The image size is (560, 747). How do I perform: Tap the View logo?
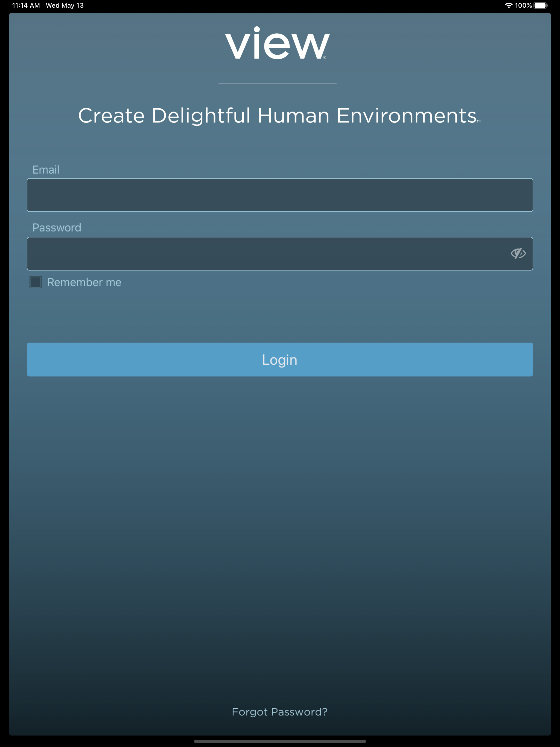[x=277, y=43]
